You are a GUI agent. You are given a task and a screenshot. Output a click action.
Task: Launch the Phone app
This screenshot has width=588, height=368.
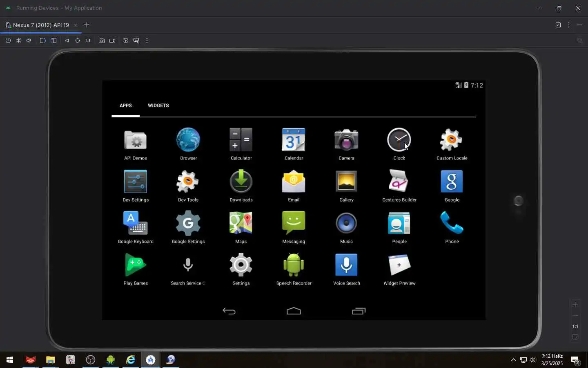pos(452,228)
